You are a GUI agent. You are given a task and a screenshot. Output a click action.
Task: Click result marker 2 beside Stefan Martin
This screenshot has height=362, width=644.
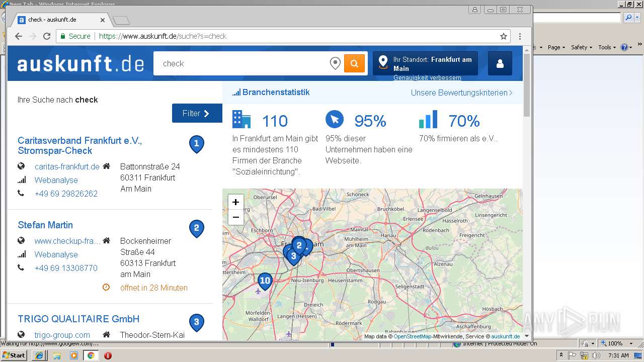coord(196,229)
